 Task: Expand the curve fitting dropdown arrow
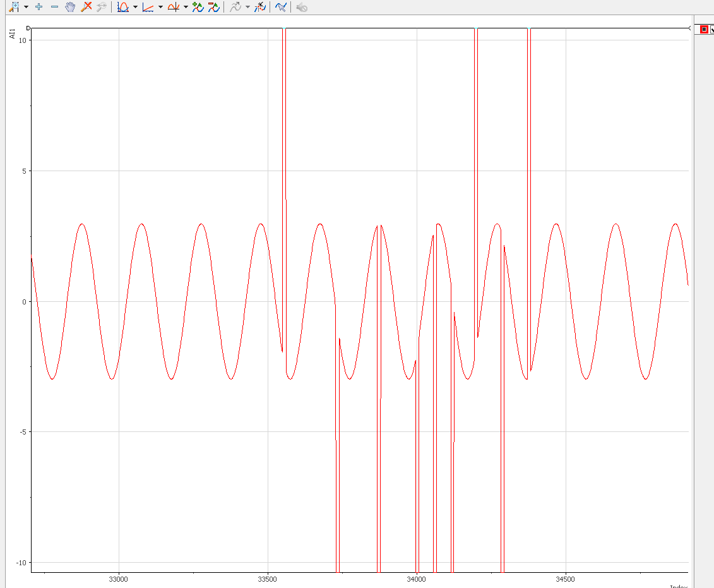coord(247,7)
